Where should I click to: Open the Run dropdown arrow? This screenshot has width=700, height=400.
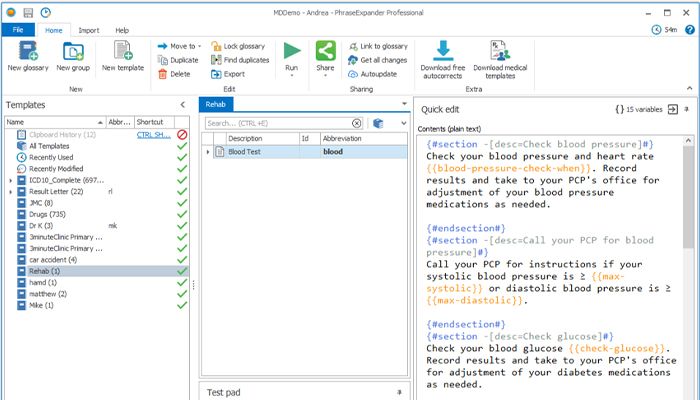coord(292,75)
